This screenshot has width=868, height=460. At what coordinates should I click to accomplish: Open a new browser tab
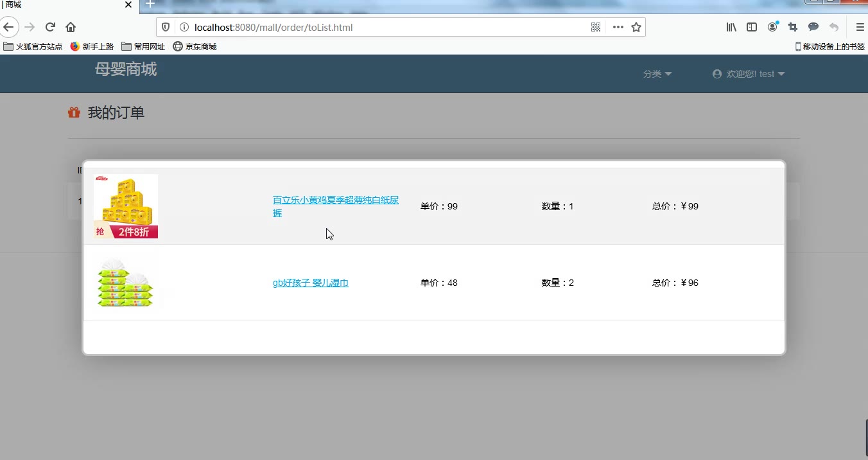(150, 4)
